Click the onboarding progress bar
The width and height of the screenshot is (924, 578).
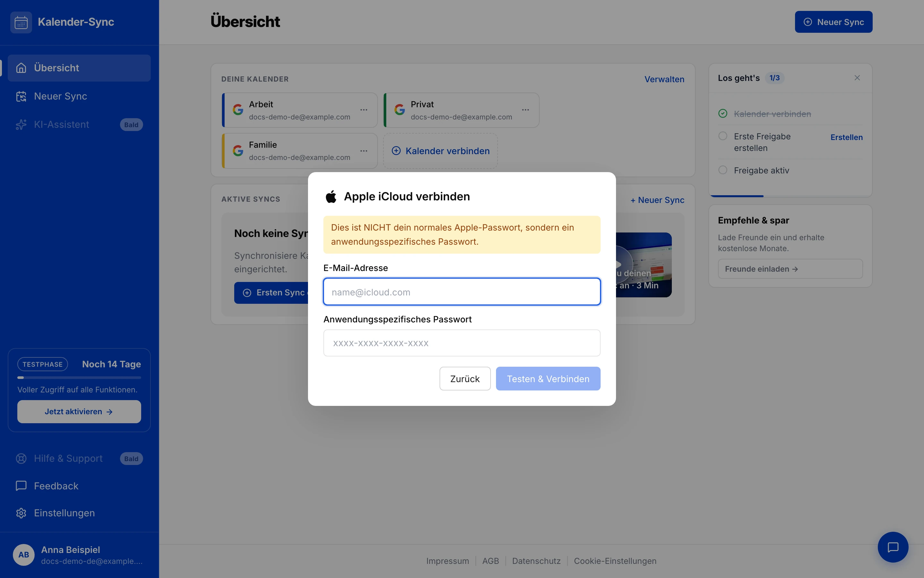click(x=790, y=196)
